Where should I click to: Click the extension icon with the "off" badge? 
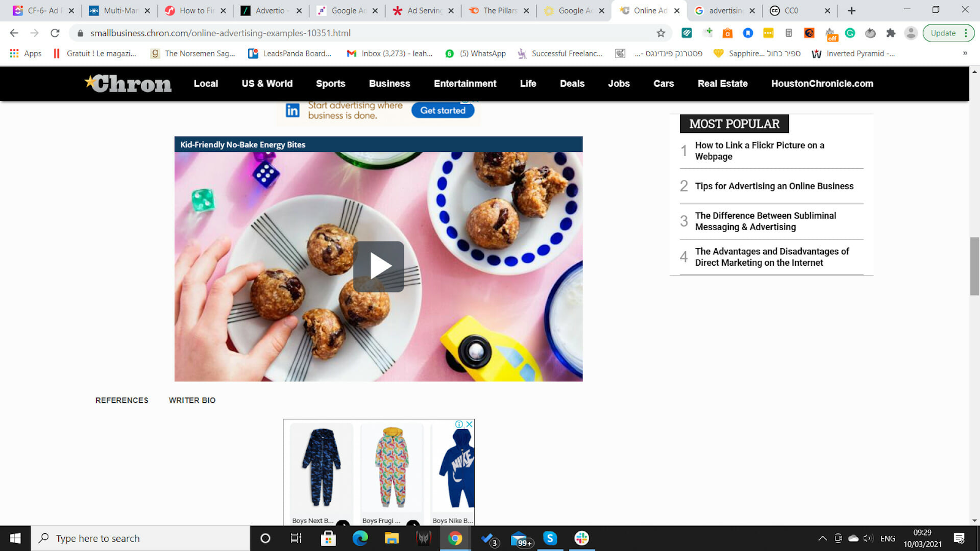pos(831,34)
